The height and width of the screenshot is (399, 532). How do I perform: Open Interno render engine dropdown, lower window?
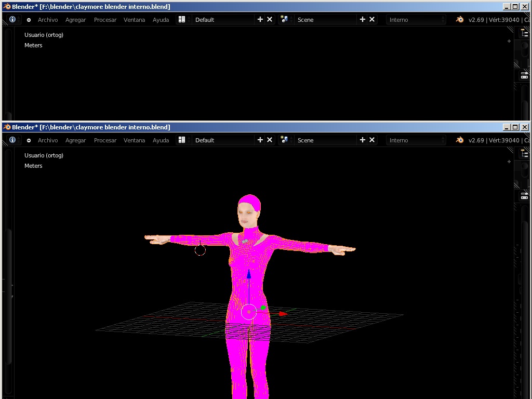coord(416,140)
